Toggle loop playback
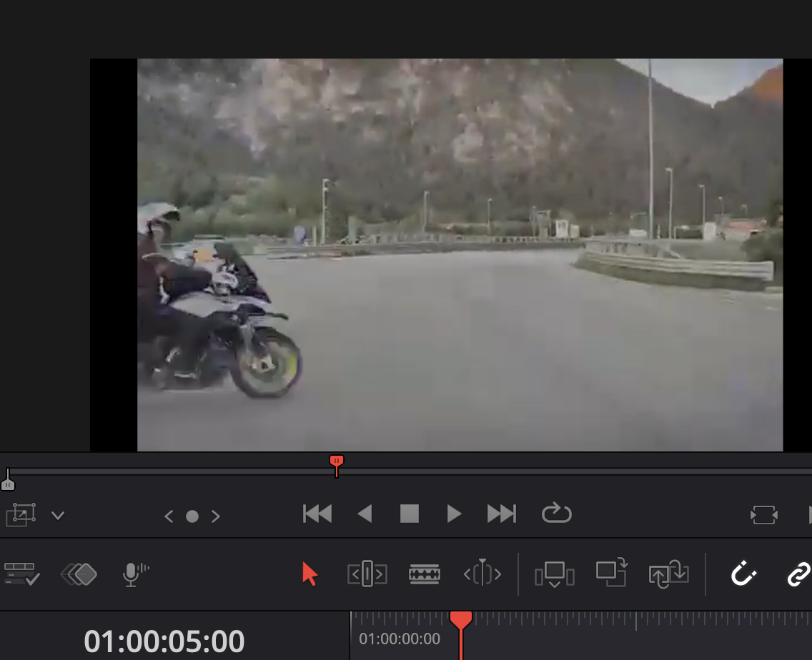812x660 pixels. (x=556, y=514)
